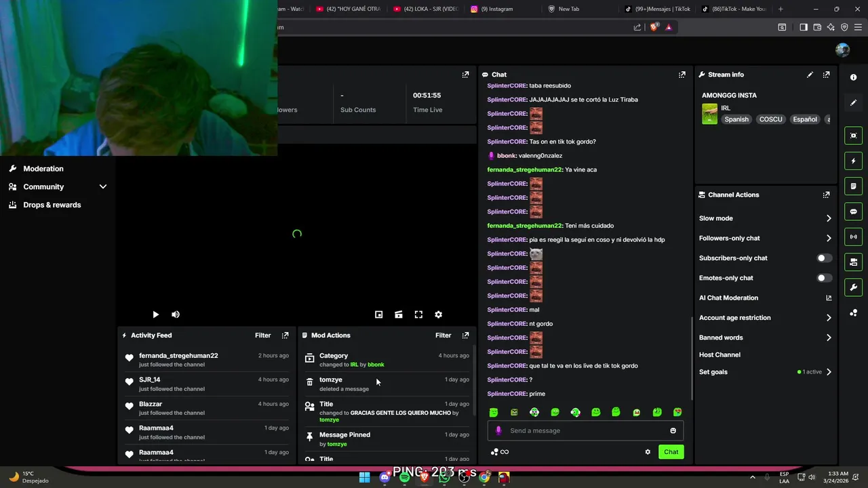The width and height of the screenshot is (868, 488).
Task: Pop out the Channel Actions panel
Action: pos(826,195)
